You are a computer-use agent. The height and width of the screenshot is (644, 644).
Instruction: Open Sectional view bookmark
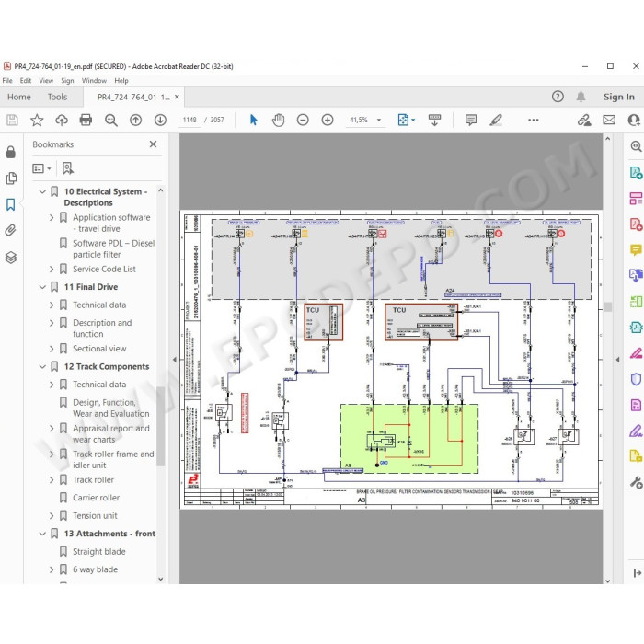99,349
